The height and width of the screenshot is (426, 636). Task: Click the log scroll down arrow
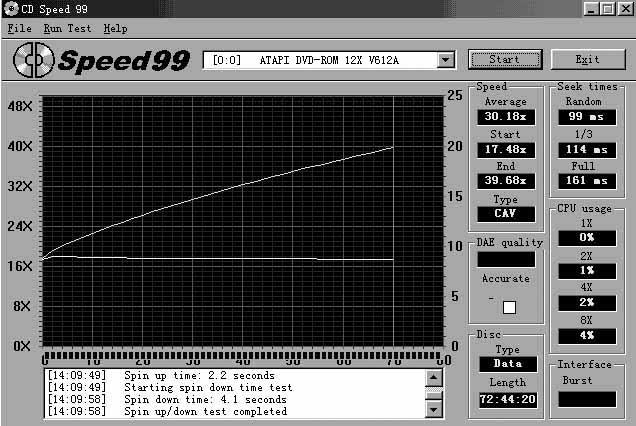[433, 409]
